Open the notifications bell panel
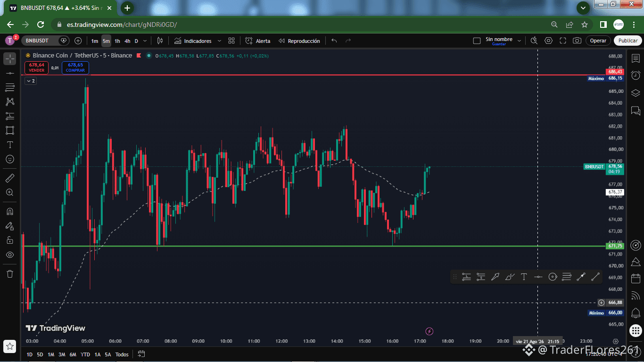The height and width of the screenshot is (362, 644). [x=636, y=313]
